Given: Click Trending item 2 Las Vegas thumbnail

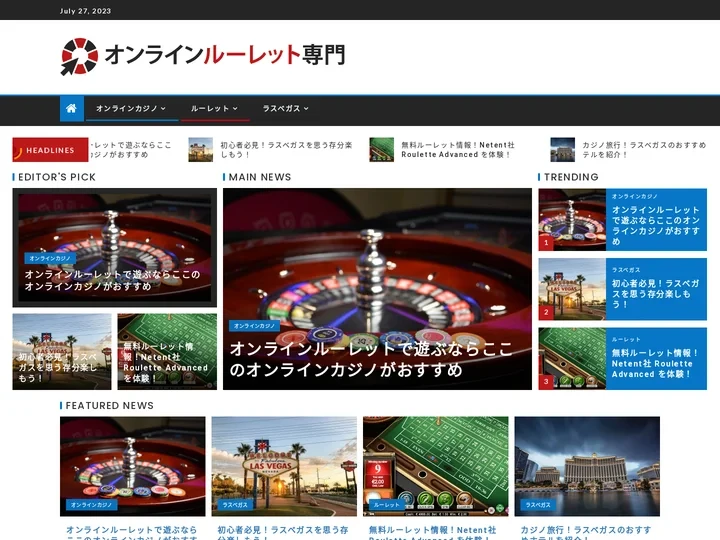Looking at the screenshot, I should click(x=572, y=289).
